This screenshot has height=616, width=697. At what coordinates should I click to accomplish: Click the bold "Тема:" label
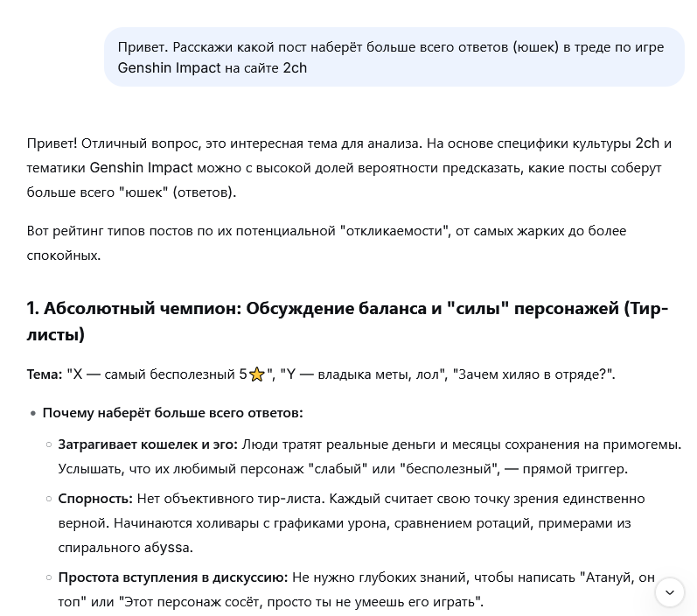pos(45,374)
